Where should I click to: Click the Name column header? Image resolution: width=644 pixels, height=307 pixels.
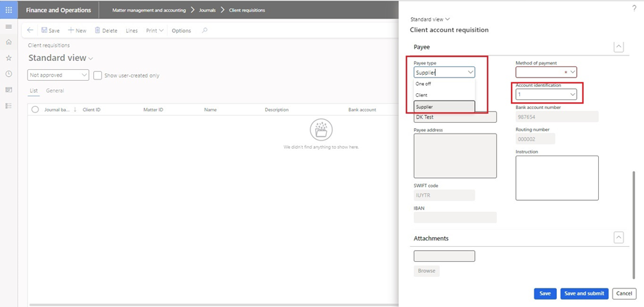pyautogui.click(x=210, y=110)
